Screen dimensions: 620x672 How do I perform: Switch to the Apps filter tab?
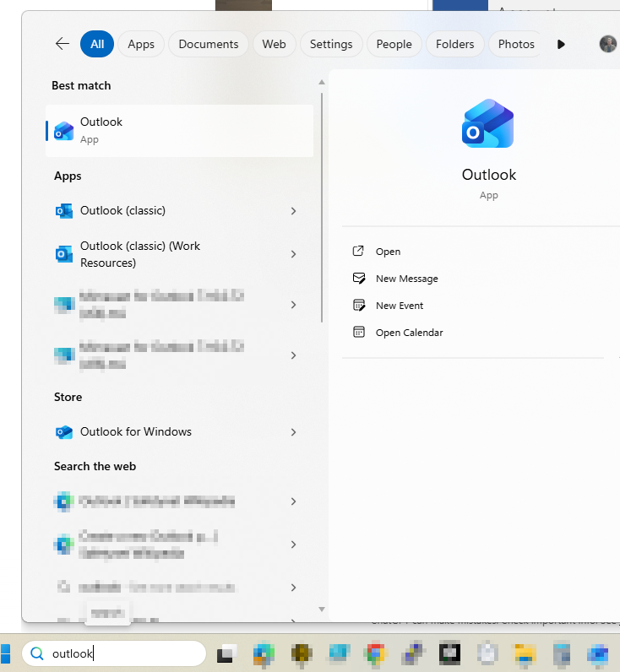(141, 44)
